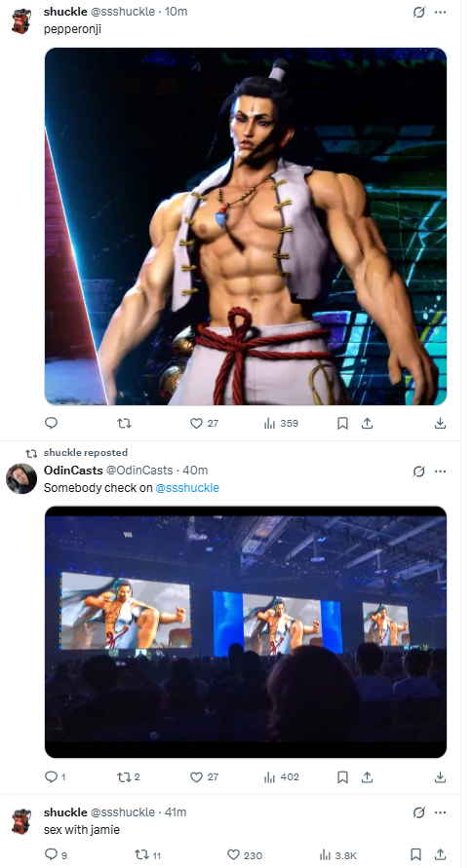472x868 pixels.
Task: Open more options on OdinCasts tweet
Action: [441, 472]
